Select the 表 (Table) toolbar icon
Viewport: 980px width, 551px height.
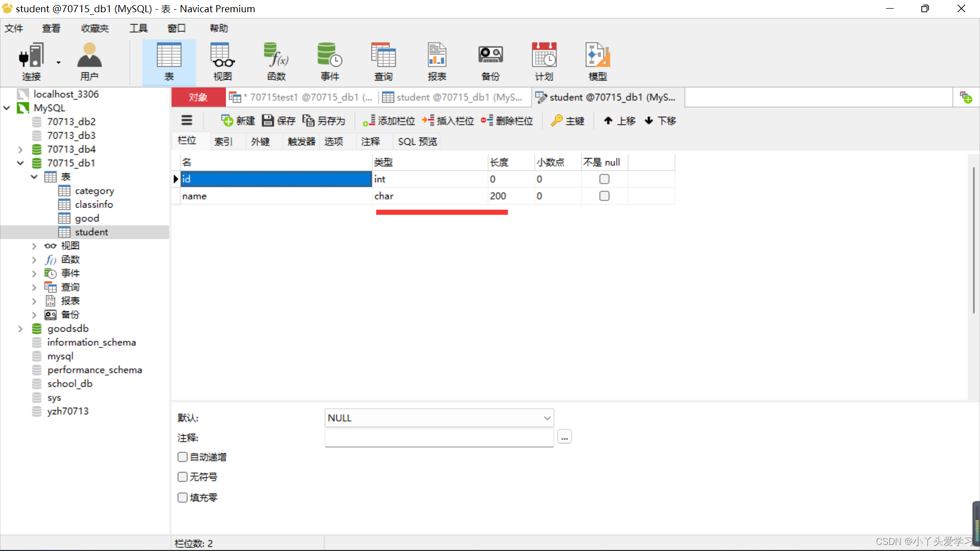[169, 62]
